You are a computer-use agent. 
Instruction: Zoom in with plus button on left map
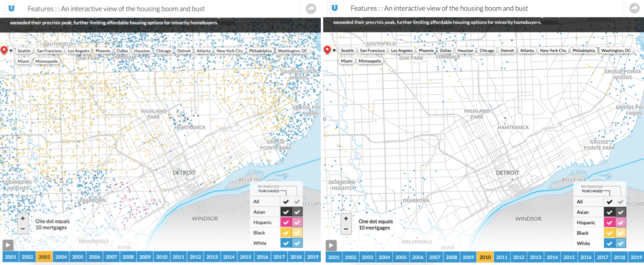[x=23, y=219]
